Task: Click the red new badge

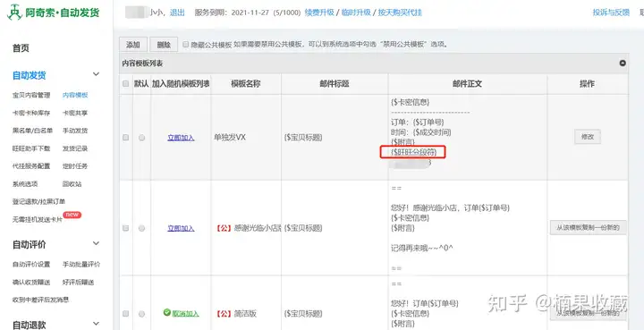Action: (72, 215)
